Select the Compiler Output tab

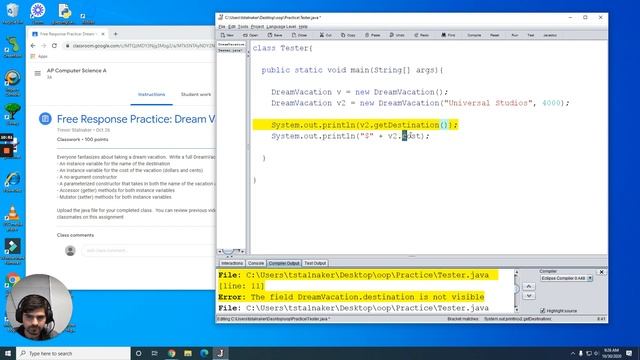(x=284, y=263)
